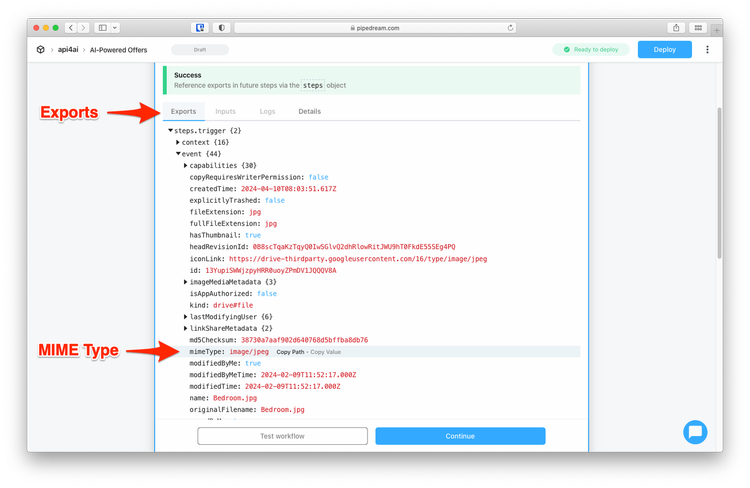Collapse the event {44} node
This screenshot has width=750, height=488.
pos(178,154)
